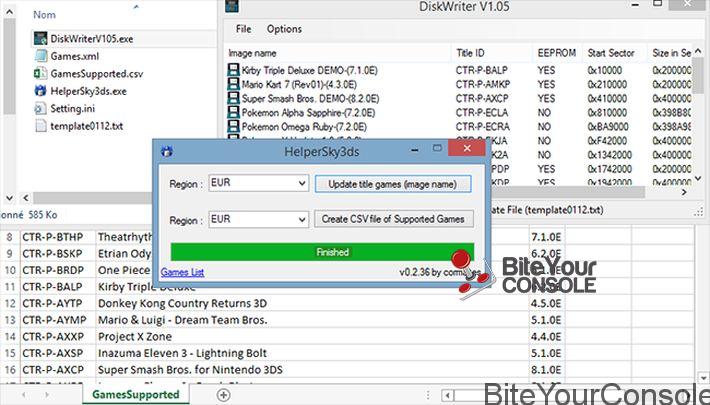Select cell CTR-P-AYTP in the spreadsheet
The image size is (710, 405).
[58, 304]
